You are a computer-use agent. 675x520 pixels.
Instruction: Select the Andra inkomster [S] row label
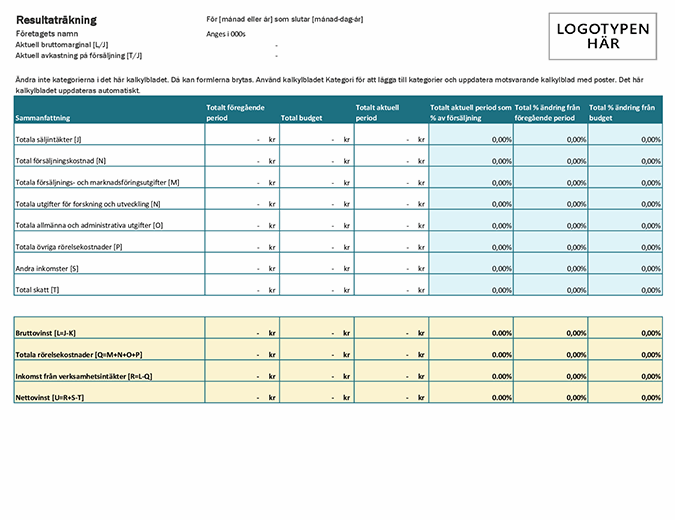click(48, 268)
